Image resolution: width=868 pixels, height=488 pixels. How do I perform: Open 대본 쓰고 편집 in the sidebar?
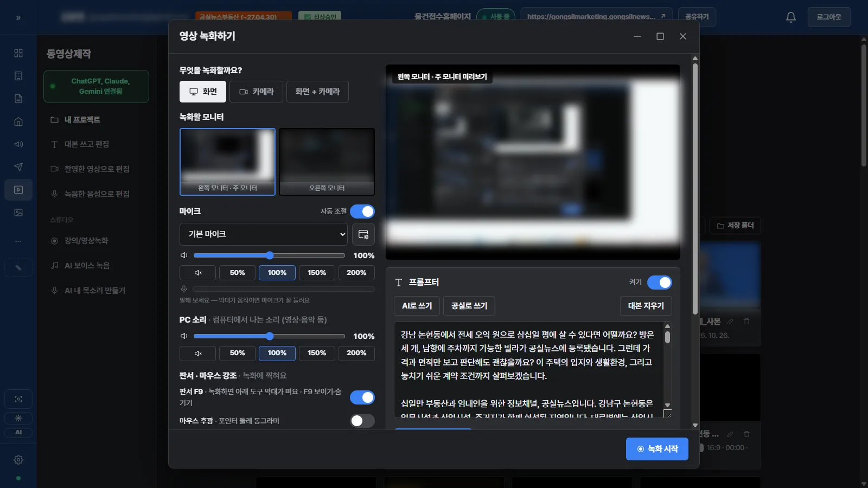87,144
